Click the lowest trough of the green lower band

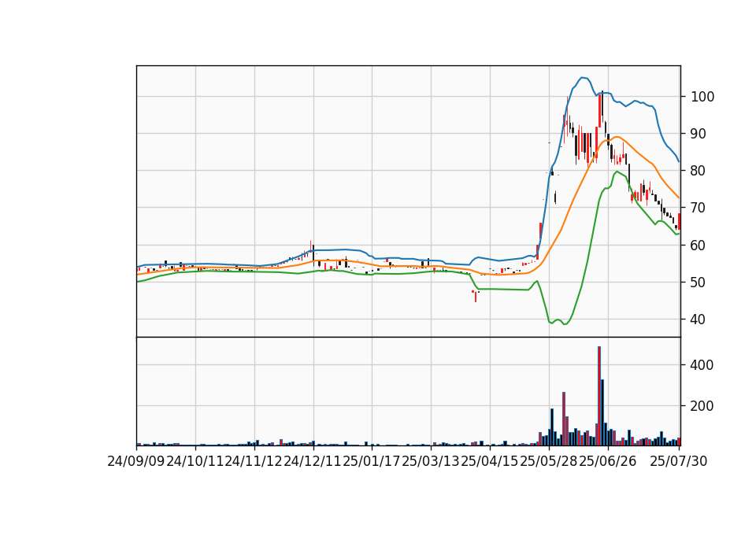(565, 323)
